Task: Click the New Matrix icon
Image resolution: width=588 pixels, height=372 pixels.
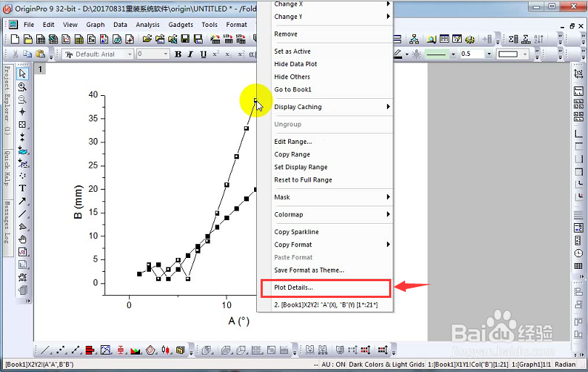Action: click(78, 39)
